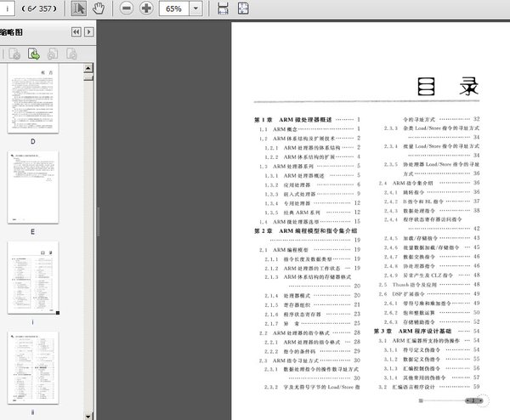Expand thumbnail pane with right-arrow button
Screen dimensions: 510x420
[88, 31]
